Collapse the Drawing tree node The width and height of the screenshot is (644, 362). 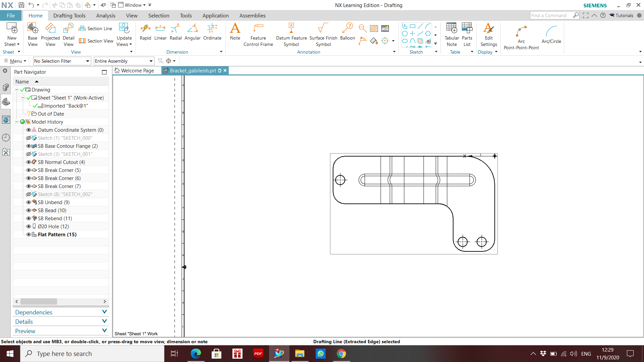(x=17, y=90)
